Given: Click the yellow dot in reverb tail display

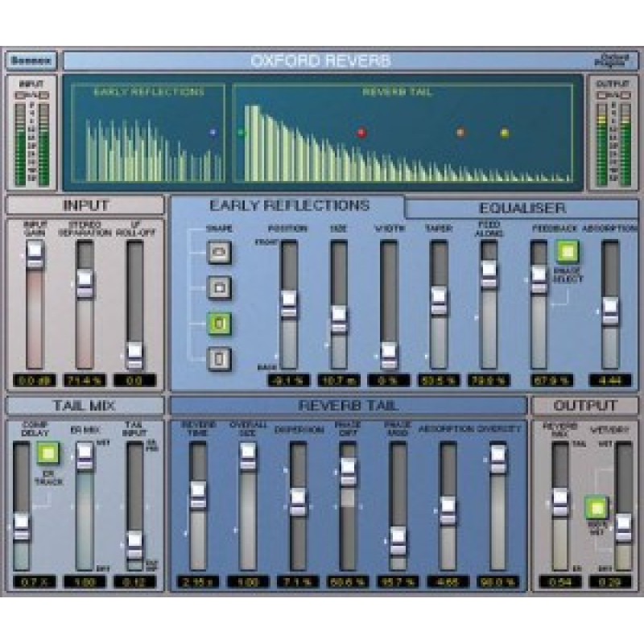Looking at the screenshot, I should (x=505, y=133).
